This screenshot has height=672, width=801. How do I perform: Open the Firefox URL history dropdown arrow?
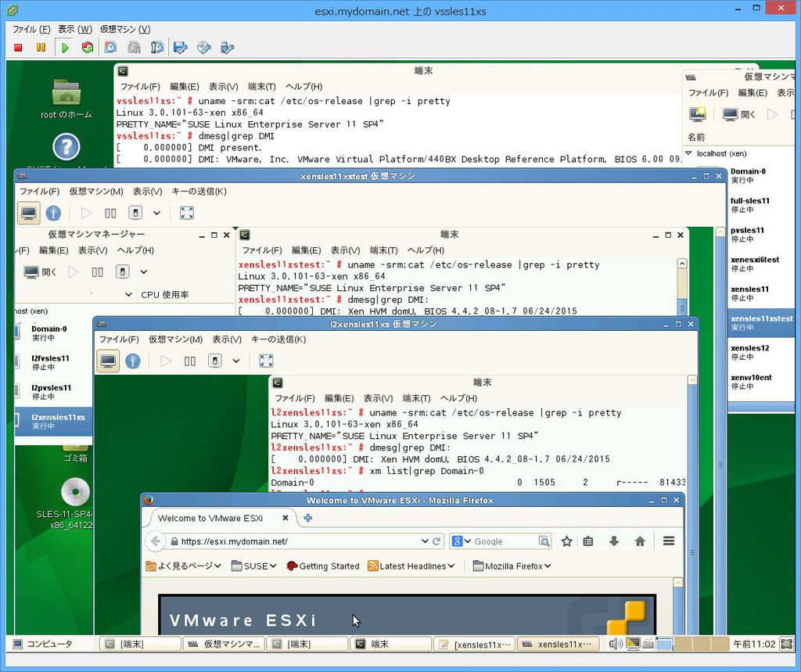(x=425, y=541)
